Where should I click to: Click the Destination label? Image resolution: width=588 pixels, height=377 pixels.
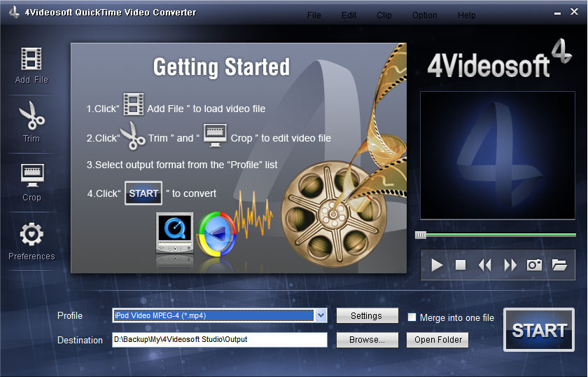80,340
